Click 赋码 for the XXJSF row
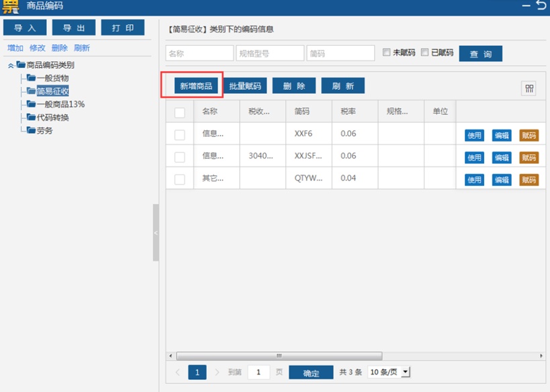This screenshot has width=550, height=392. coord(529,158)
